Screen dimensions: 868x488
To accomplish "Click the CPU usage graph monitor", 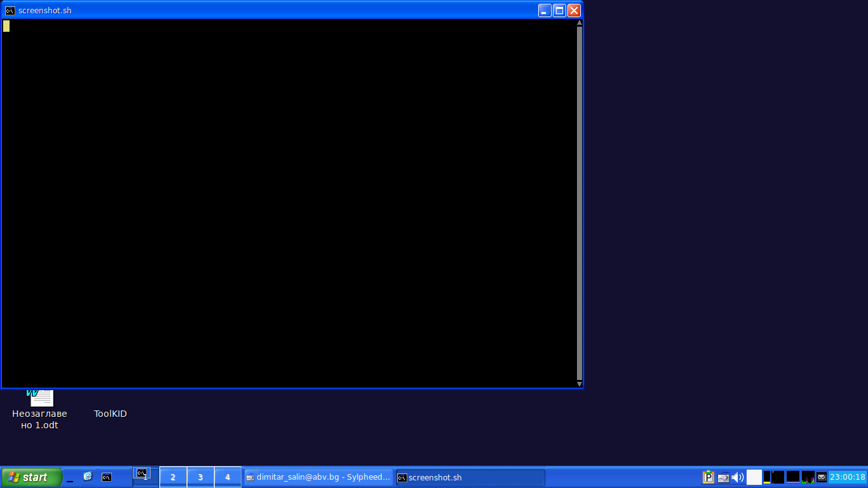I will [x=808, y=477].
